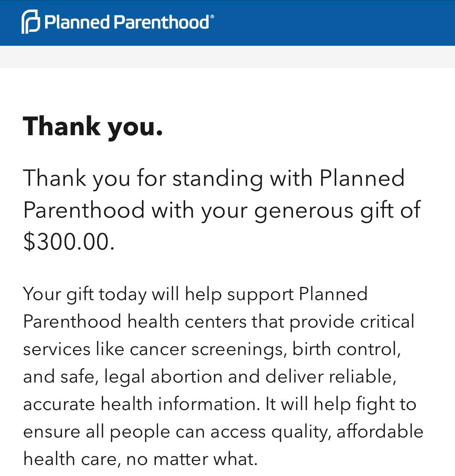This screenshot has height=476, width=455.
Task: Click the words "deliver reliable"
Action: [x=330, y=377]
